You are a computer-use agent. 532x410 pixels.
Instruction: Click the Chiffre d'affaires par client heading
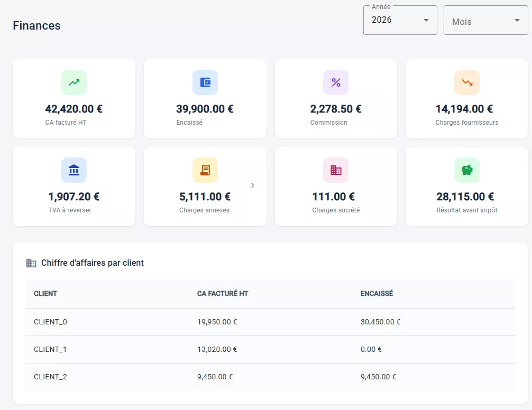[93, 263]
